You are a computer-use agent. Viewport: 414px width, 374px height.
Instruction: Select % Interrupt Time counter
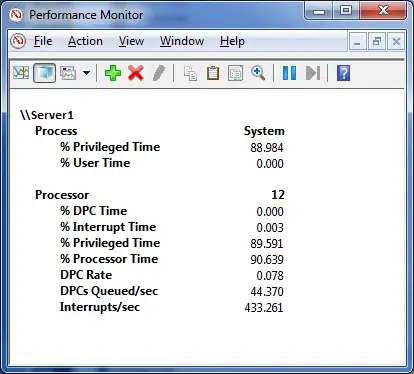(x=108, y=227)
